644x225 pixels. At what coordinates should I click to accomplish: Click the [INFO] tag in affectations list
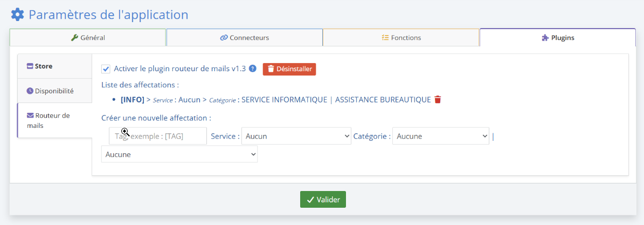pyautogui.click(x=132, y=100)
